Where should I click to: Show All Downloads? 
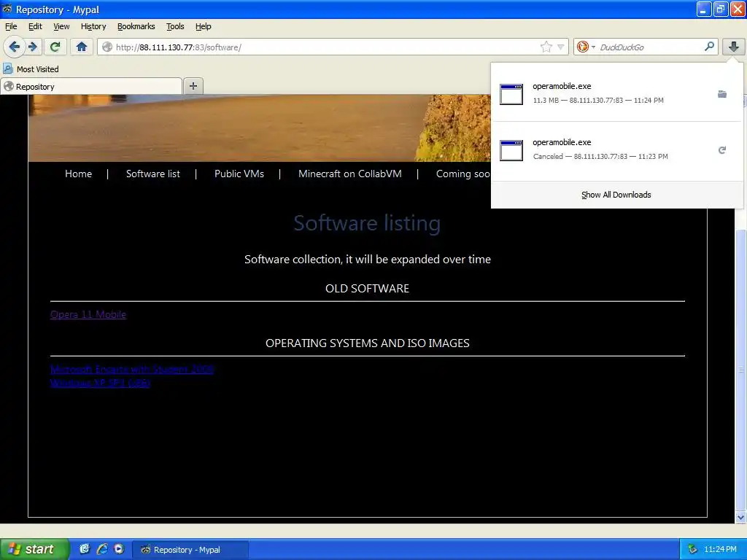pos(616,195)
